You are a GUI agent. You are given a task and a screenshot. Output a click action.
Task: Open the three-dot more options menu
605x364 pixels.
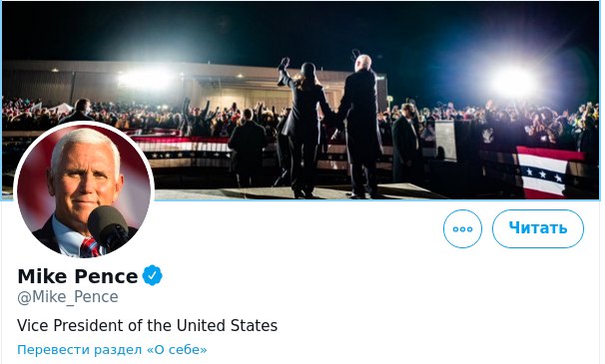click(462, 228)
